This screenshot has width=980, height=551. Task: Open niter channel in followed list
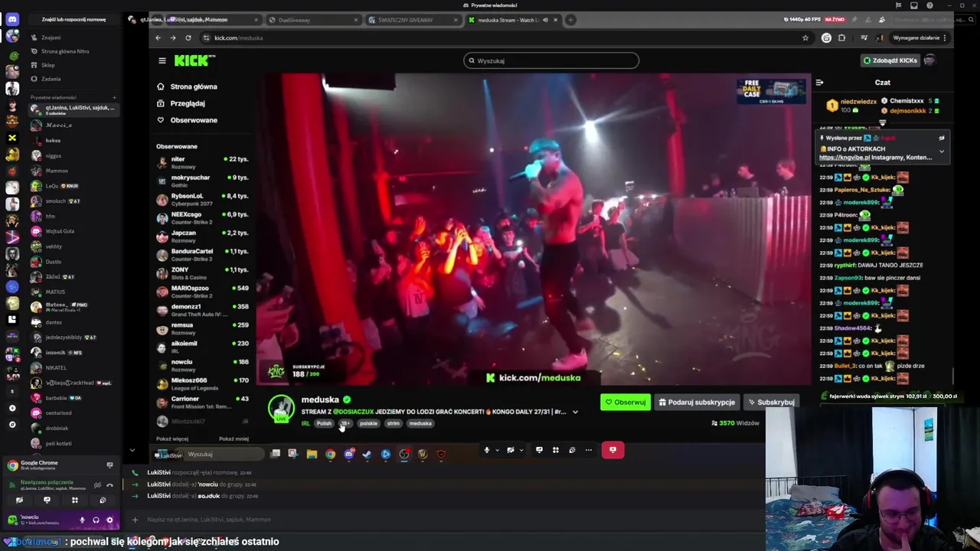pos(203,163)
